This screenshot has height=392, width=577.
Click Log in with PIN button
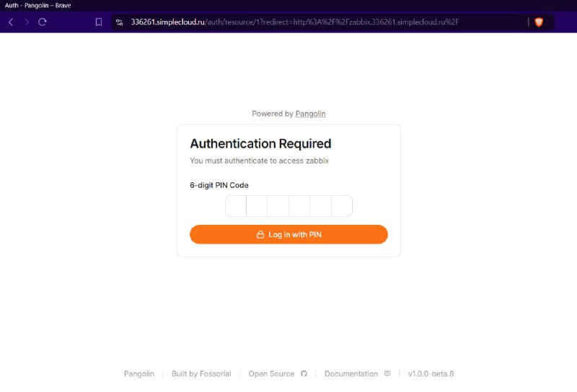pos(289,234)
